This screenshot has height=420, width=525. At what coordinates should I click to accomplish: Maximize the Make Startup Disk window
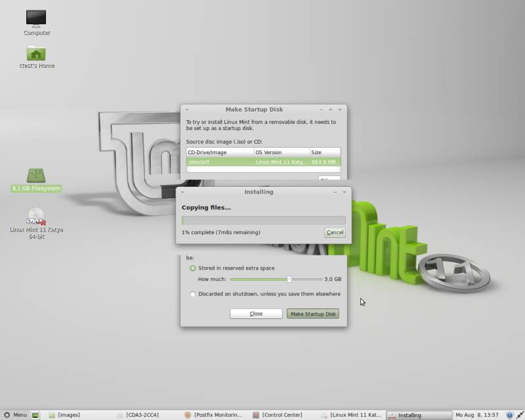(x=331, y=110)
